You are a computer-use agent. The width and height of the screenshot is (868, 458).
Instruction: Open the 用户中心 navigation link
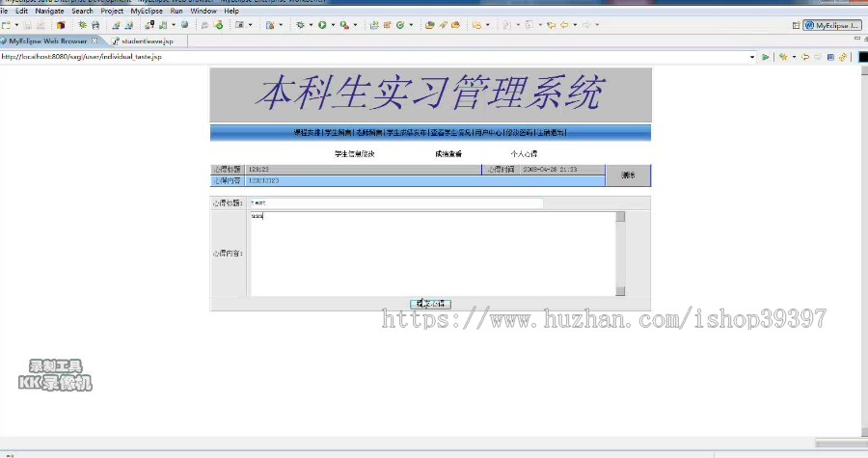pos(488,132)
